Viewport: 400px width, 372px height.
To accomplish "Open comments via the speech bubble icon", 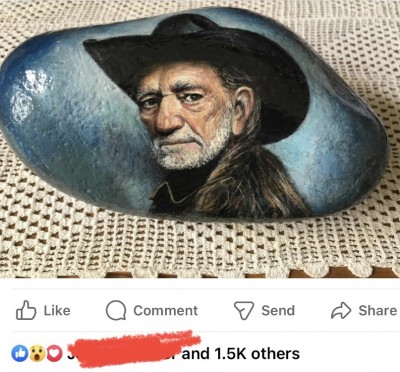I will (x=116, y=310).
